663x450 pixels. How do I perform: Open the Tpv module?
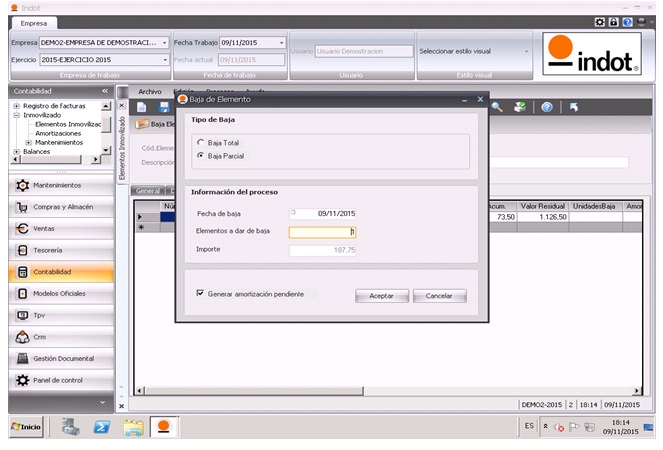40,315
